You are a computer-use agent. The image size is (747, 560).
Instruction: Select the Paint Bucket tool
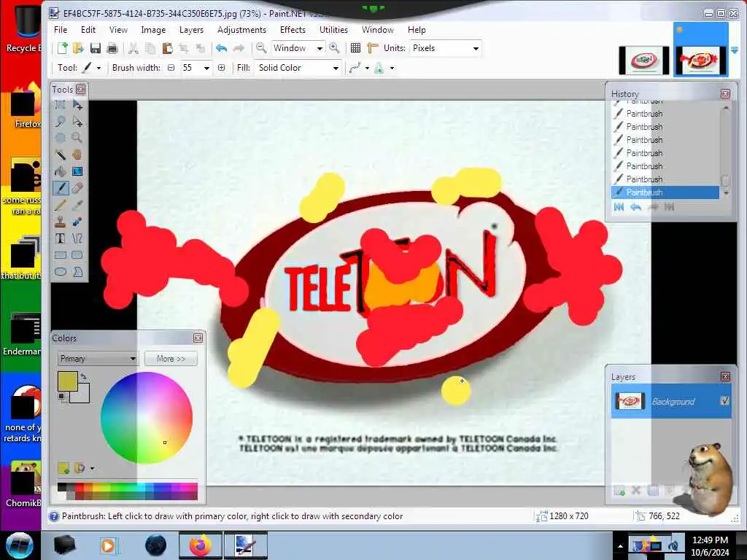coord(61,171)
